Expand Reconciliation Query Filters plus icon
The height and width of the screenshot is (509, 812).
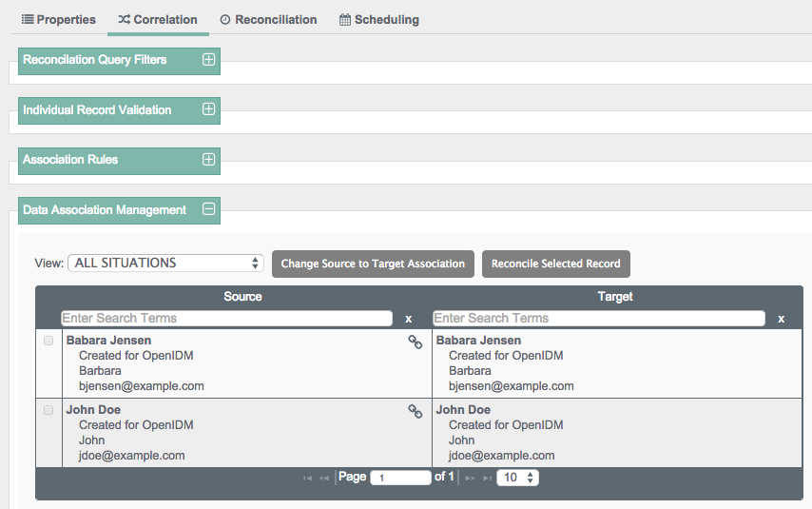(208, 60)
